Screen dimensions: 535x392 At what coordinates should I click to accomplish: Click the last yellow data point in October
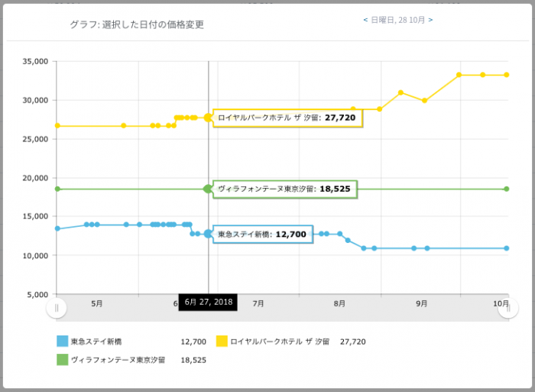pyautogui.click(x=506, y=75)
